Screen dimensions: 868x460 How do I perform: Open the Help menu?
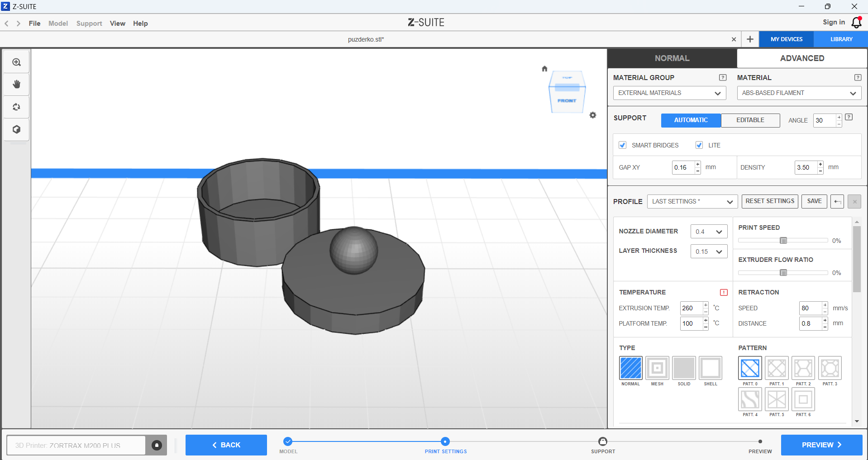point(140,24)
